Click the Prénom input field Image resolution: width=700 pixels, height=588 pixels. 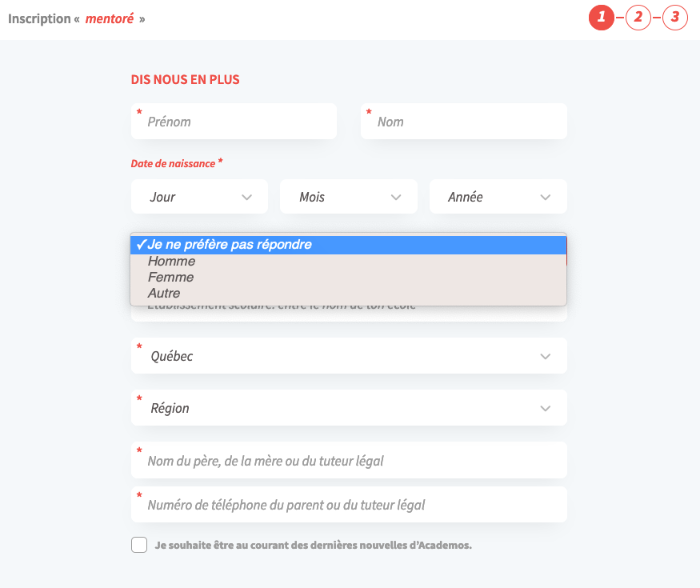click(x=234, y=122)
